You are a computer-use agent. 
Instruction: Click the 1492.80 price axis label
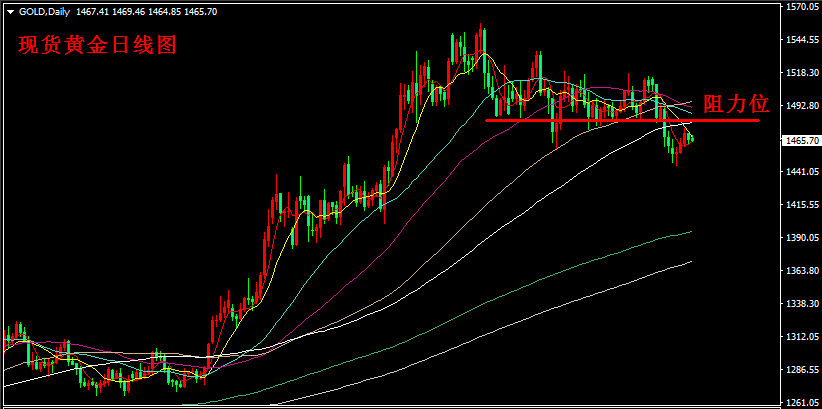coord(803,106)
